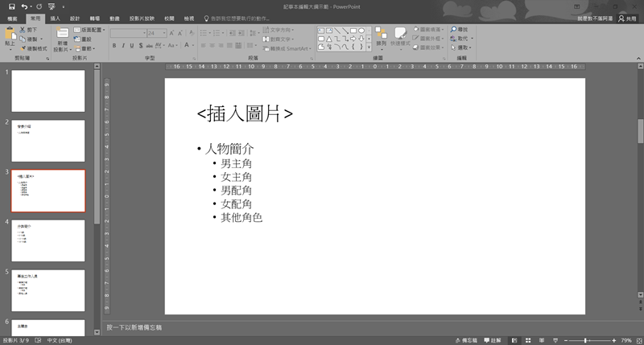Switch to the 轉場 (Transitions) tab
644x345 pixels.
[x=95, y=18]
